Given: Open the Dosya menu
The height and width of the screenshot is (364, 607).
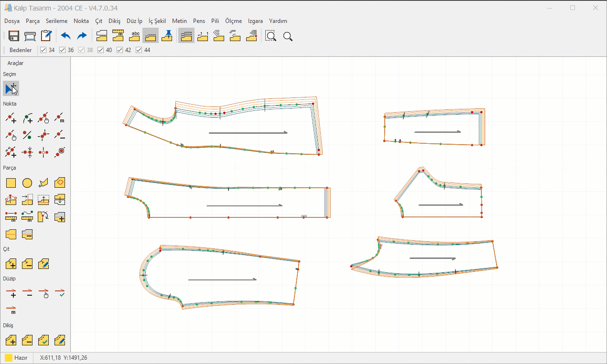Looking at the screenshot, I should (12, 21).
